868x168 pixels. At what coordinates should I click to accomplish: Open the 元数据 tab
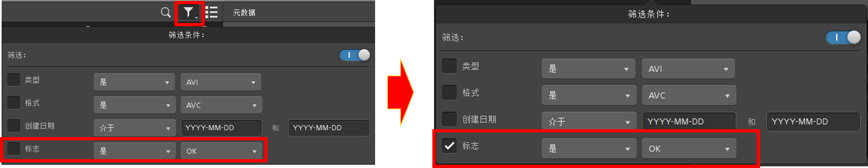[x=244, y=13]
